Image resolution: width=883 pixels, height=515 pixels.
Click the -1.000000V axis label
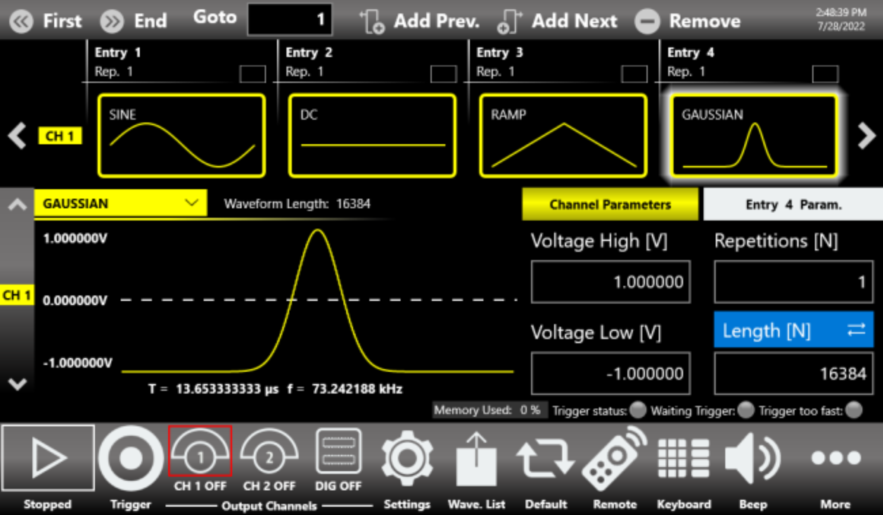[x=78, y=363]
